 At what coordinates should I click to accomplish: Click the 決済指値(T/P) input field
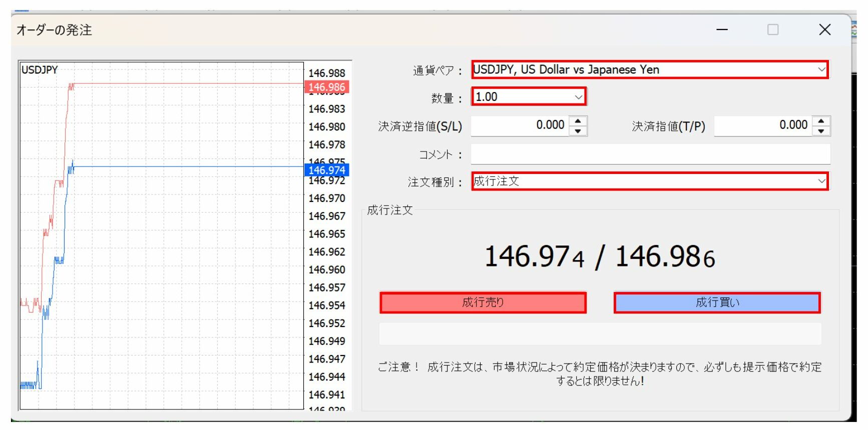(x=763, y=125)
